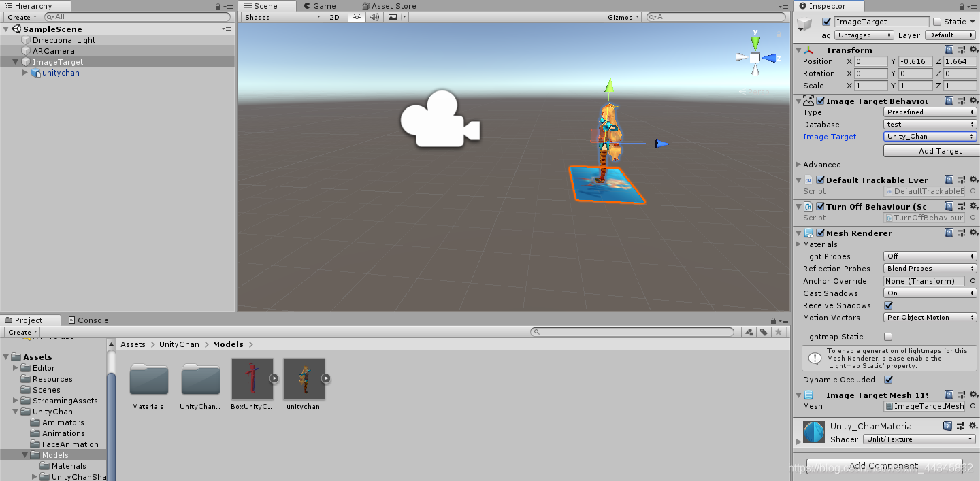
Task: Open the Database dropdown test
Action: pos(930,125)
